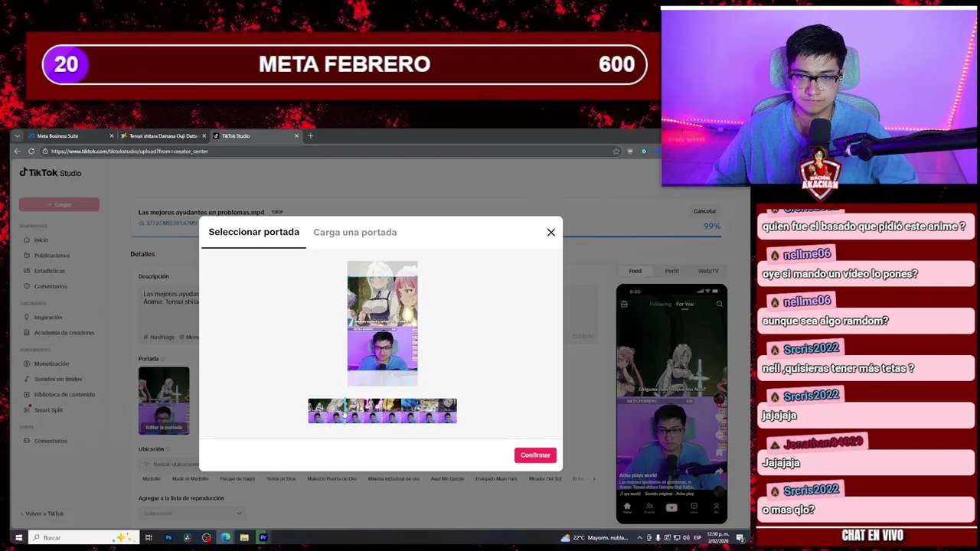Open Comentarios under the last sidebar section
The image size is (980, 551).
pyautogui.click(x=51, y=441)
